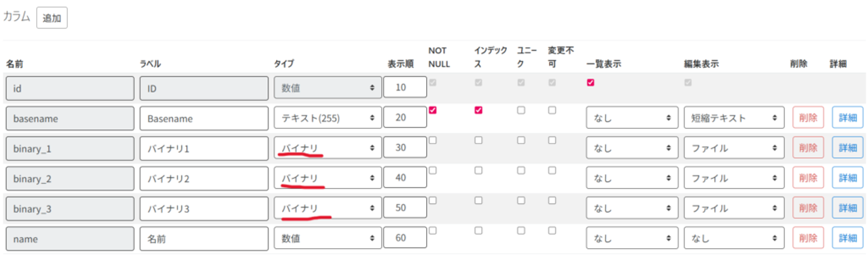Open 詳細 for the name row

coord(847,238)
